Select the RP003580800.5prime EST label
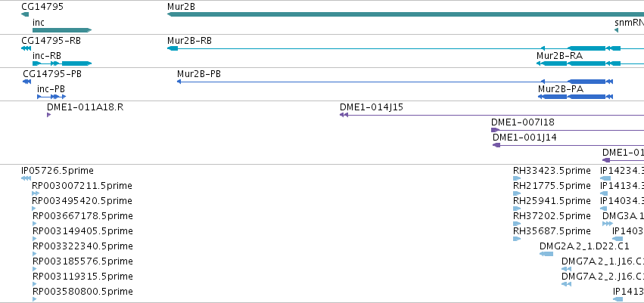This screenshot has width=644, height=303. click(82, 292)
